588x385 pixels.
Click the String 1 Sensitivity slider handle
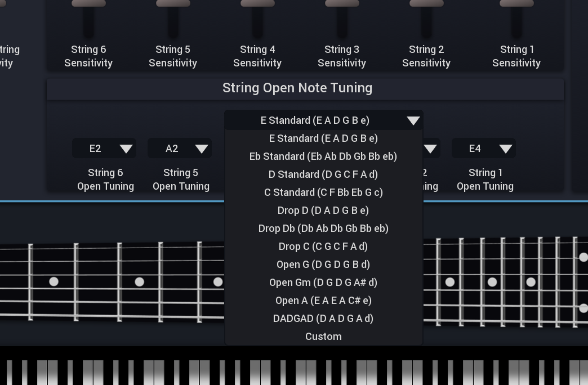516,3
